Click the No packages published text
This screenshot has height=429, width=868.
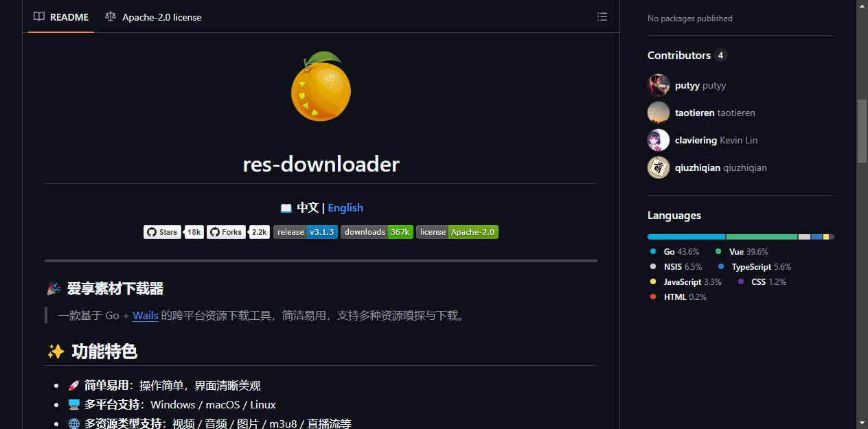click(690, 19)
